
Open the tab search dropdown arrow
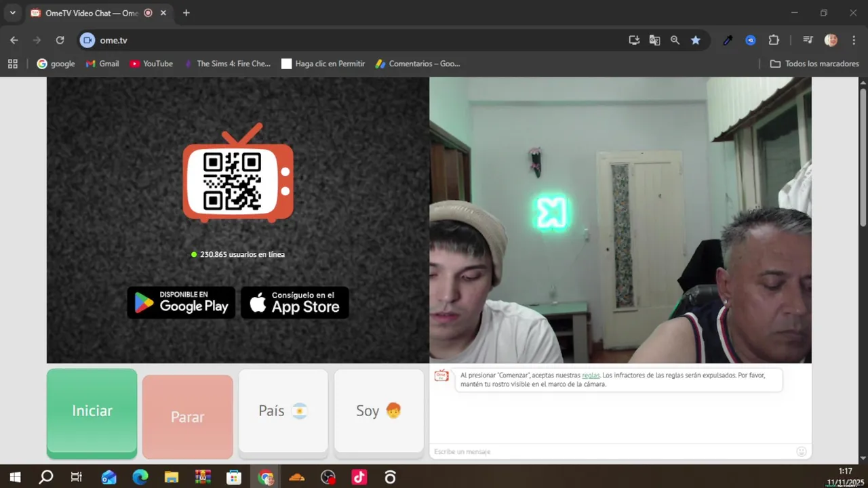(12, 13)
